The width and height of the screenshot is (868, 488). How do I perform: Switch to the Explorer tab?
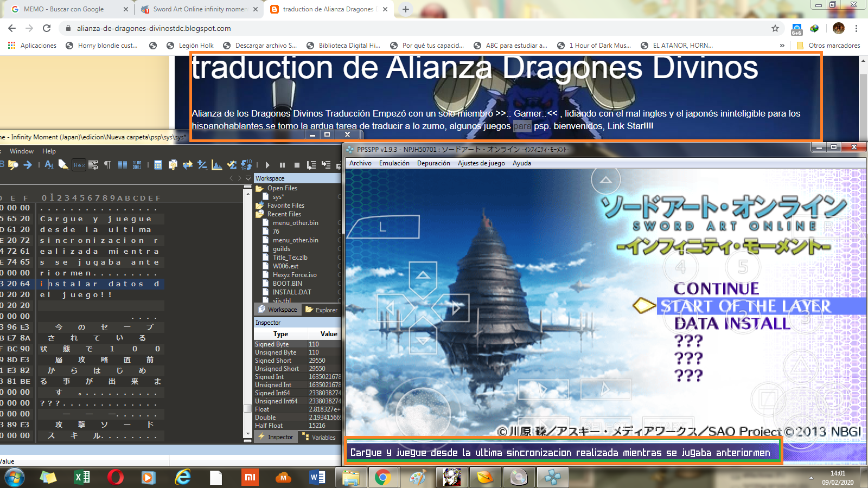(322, 310)
